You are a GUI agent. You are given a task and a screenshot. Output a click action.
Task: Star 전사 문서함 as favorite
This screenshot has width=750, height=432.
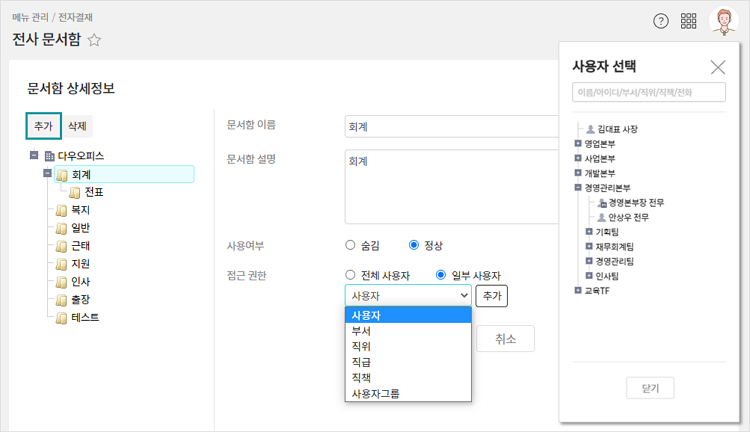click(x=94, y=40)
